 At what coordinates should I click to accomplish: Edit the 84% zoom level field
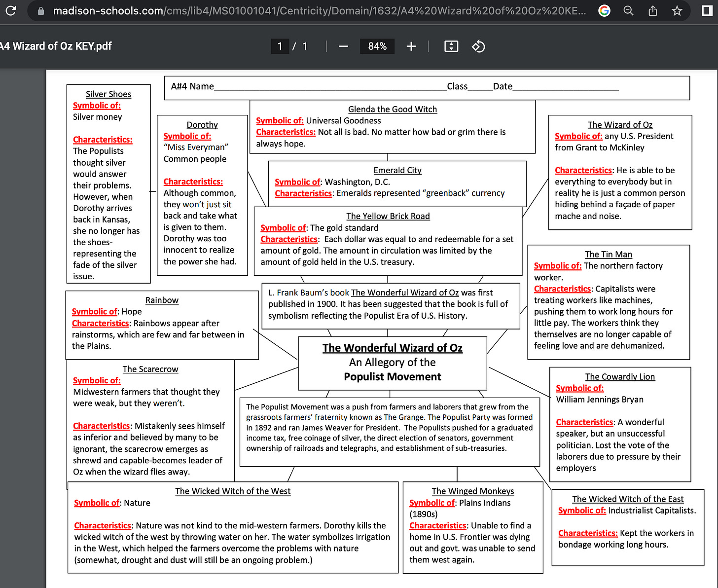pos(377,46)
